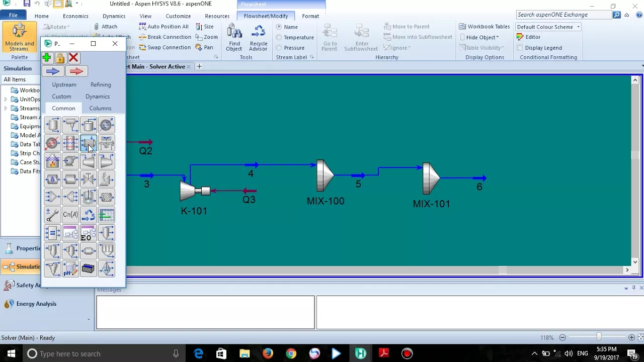The height and width of the screenshot is (362, 644).
Task: Click the zoom slider handle
Action: click(599, 336)
